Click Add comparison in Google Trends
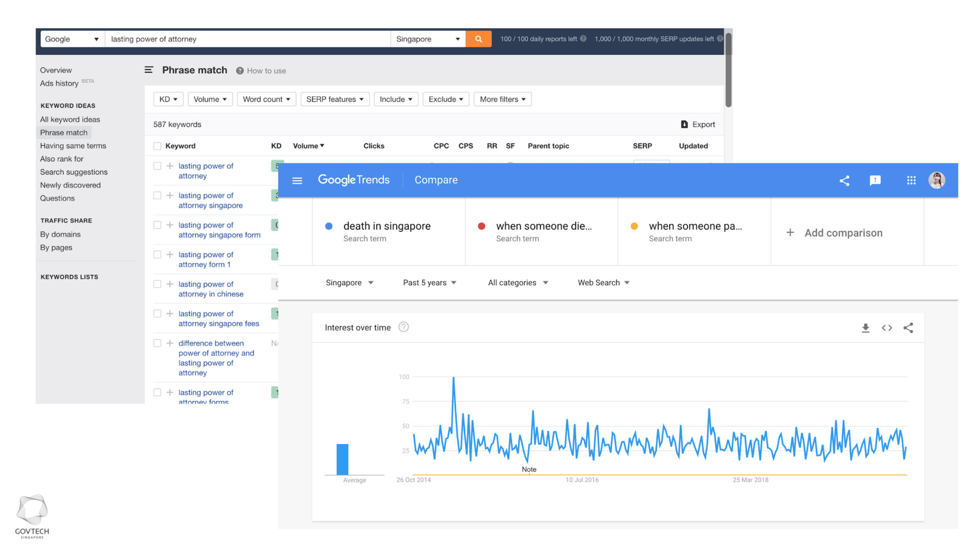The width and height of the screenshot is (980, 547). click(x=843, y=232)
